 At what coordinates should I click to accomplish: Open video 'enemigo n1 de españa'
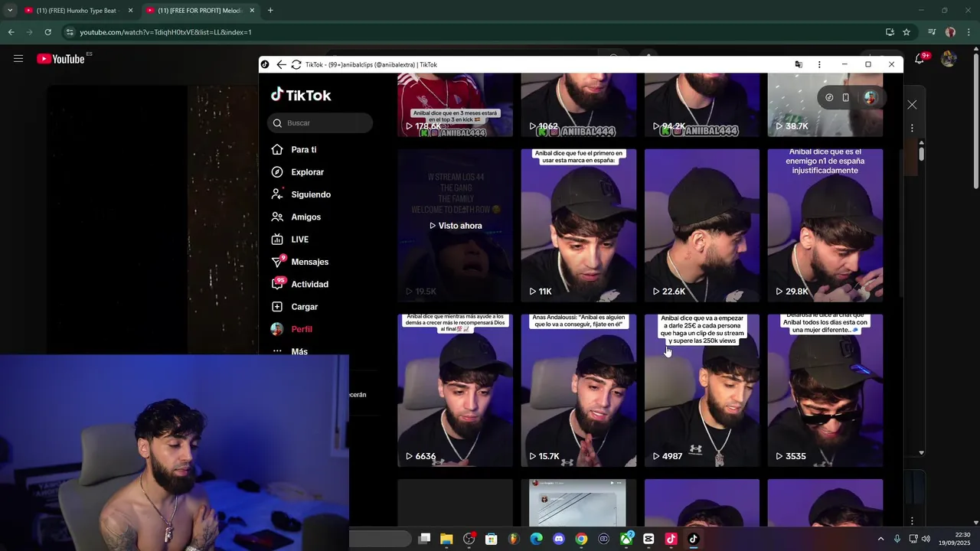[x=825, y=225]
